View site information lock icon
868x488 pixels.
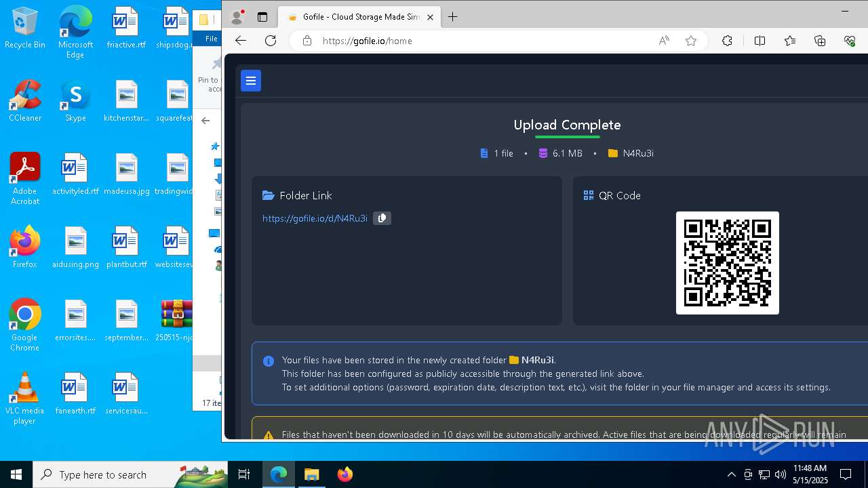click(307, 41)
